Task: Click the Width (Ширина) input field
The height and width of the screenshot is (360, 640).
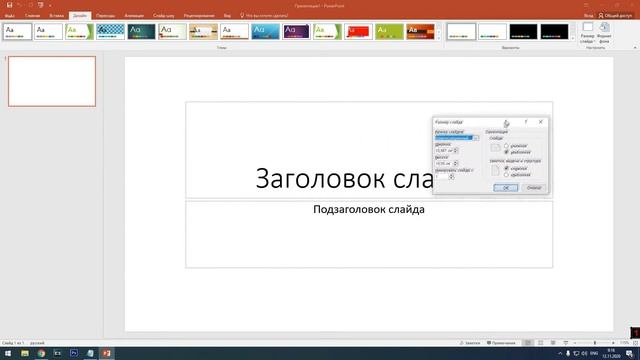Action: pyautogui.click(x=444, y=151)
